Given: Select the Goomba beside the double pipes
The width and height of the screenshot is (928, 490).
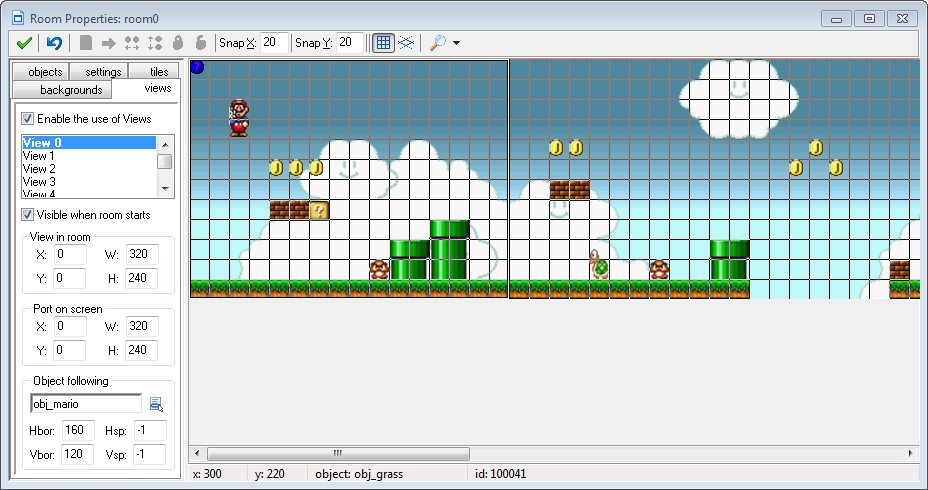Looking at the screenshot, I should click(x=379, y=270).
